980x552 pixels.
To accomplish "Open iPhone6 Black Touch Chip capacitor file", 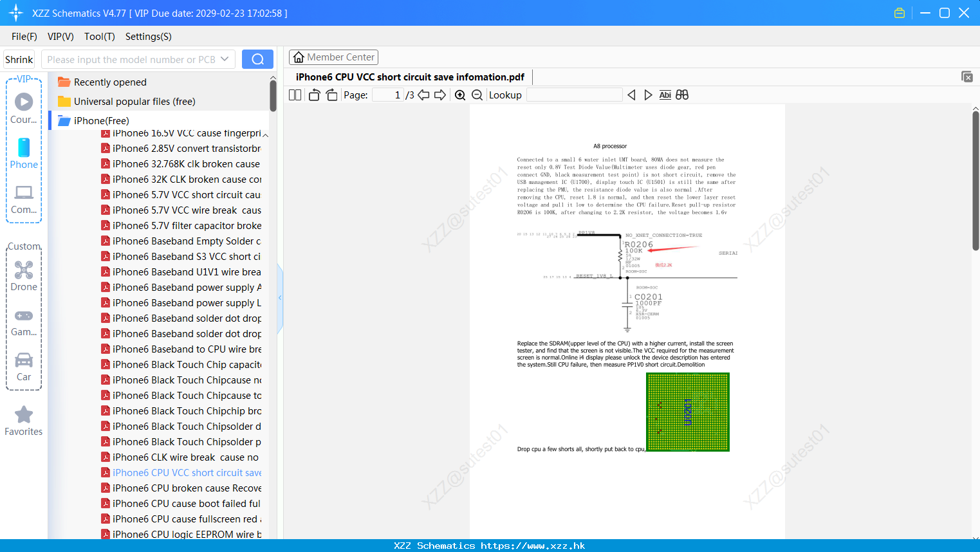I will 181,365.
